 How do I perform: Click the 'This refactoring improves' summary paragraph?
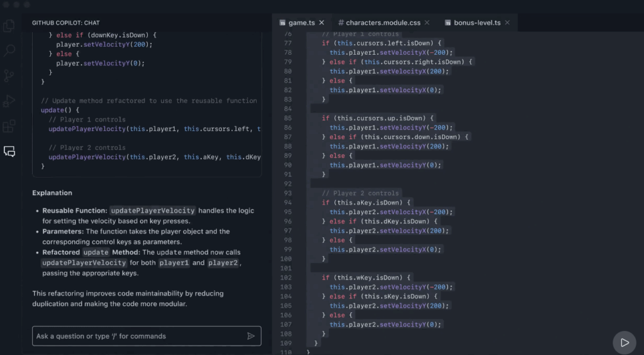pyautogui.click(x=128, y=299)
